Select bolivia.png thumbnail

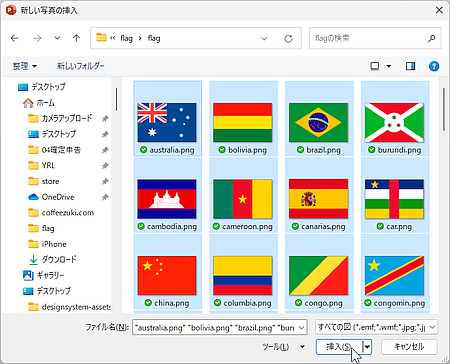[243, 118]
